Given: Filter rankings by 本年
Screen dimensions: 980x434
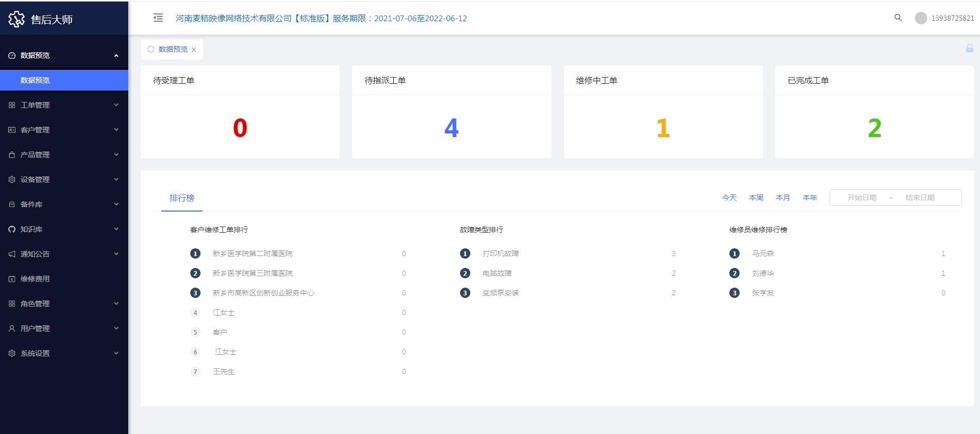Looking at the screenshot, I should [x=809, y=198].
